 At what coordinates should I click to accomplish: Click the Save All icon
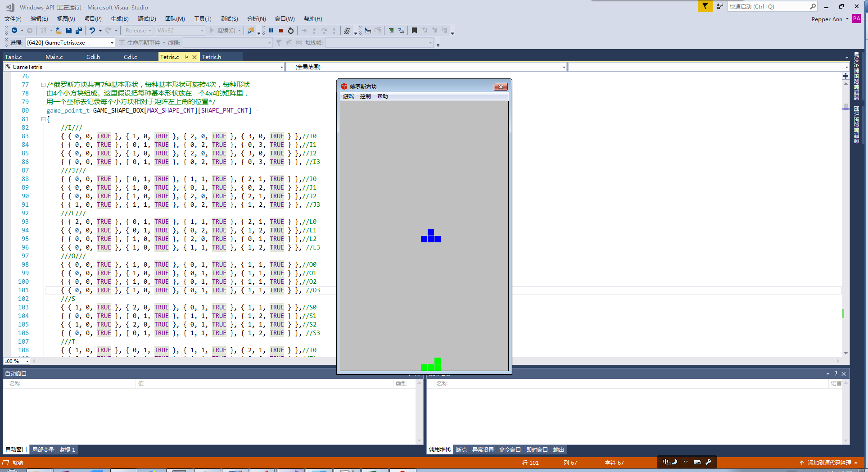(x=79, y=31)
